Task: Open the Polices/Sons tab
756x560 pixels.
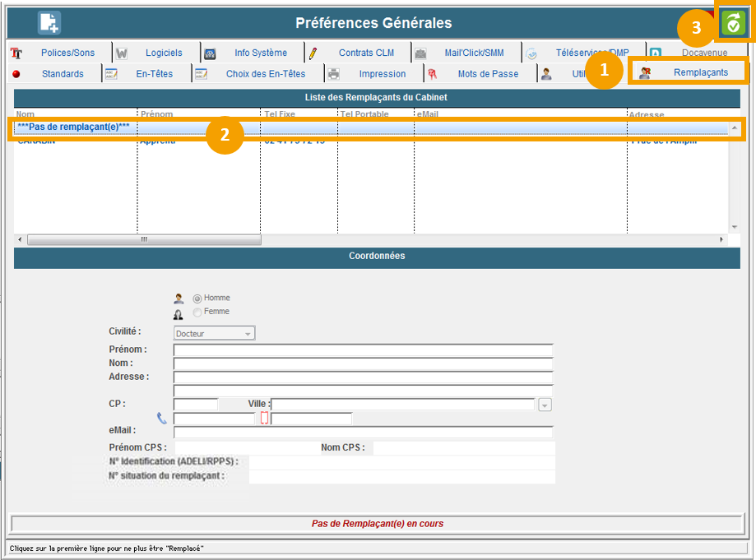Action: coord(67,53)
